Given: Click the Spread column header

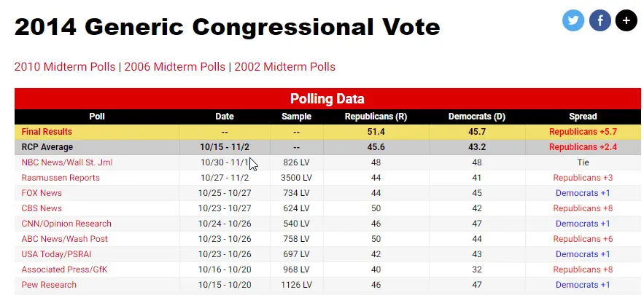Looking at the screenshot, I should point(583,117).
